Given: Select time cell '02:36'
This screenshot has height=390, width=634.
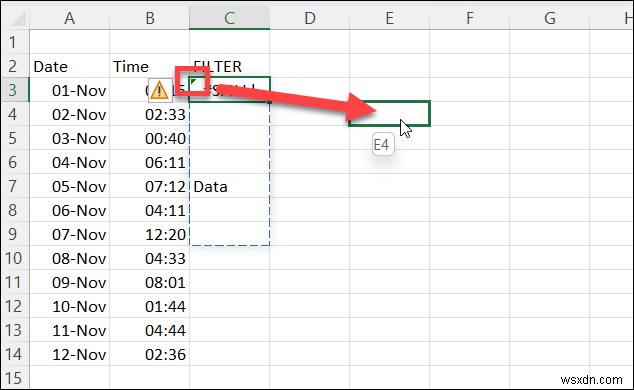Looking at the screenshot, I should click(x=150, y=354).
